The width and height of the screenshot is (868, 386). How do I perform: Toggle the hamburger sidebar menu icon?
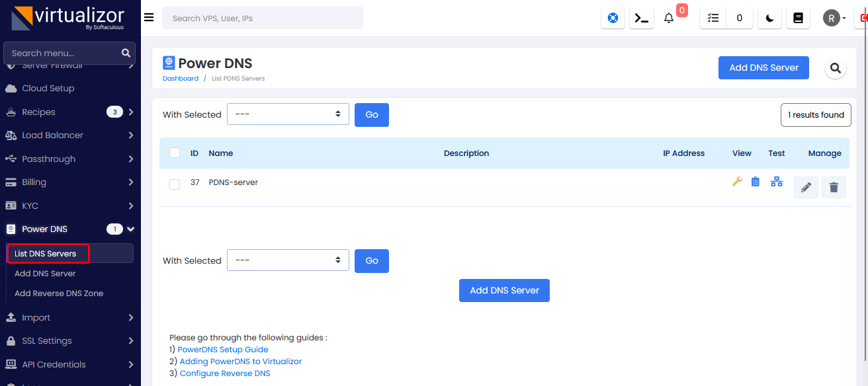[x=149, y=18]
